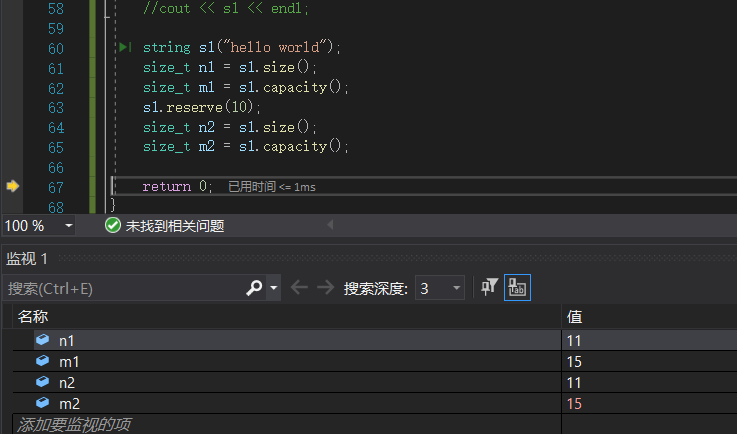Click the 值 column header

(575, 316)
